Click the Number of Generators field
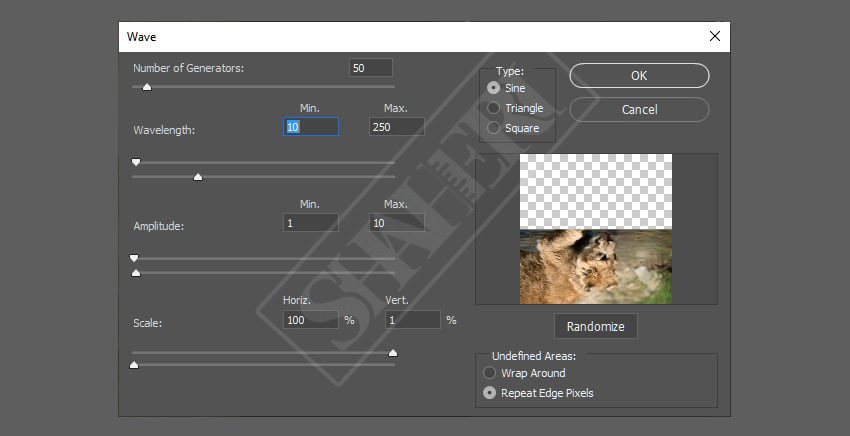 pyautogui.click(x=370, y=68)
